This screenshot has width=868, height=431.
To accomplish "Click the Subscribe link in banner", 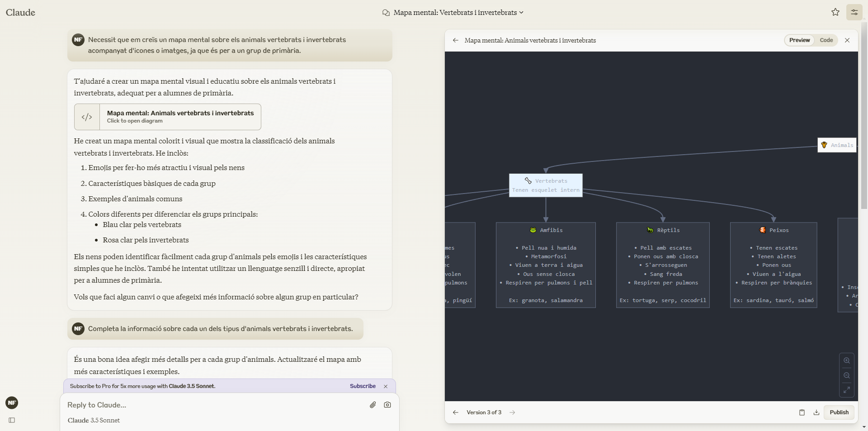I will [x=363, y=386].
